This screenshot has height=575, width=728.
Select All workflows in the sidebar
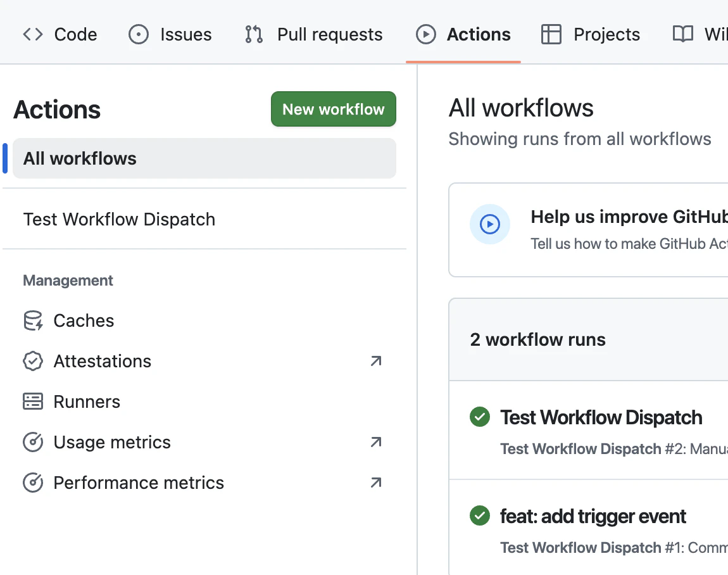click(x=204, y=158)
